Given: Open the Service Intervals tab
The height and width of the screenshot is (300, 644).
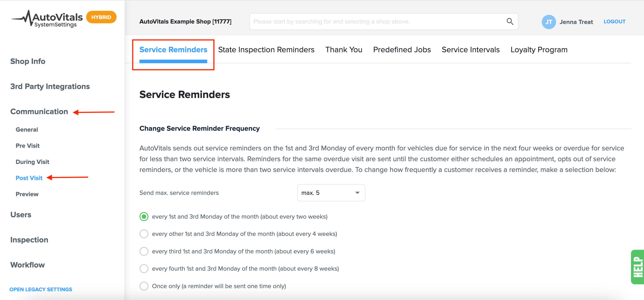Looking at the screenshot, I should click(470, 50).
